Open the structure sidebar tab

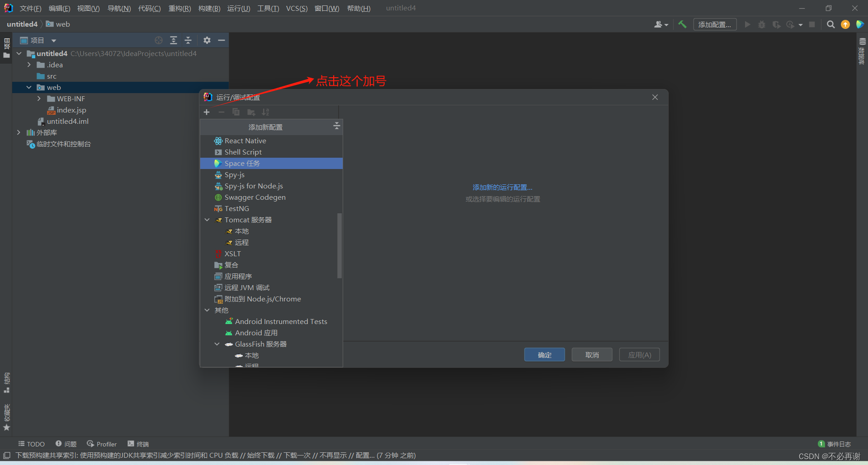pyautogui.click(x=7, y=382)
